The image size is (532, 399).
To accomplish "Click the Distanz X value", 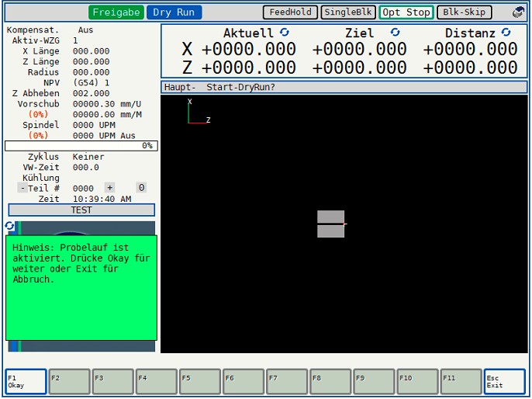I will tap(470, 49).
